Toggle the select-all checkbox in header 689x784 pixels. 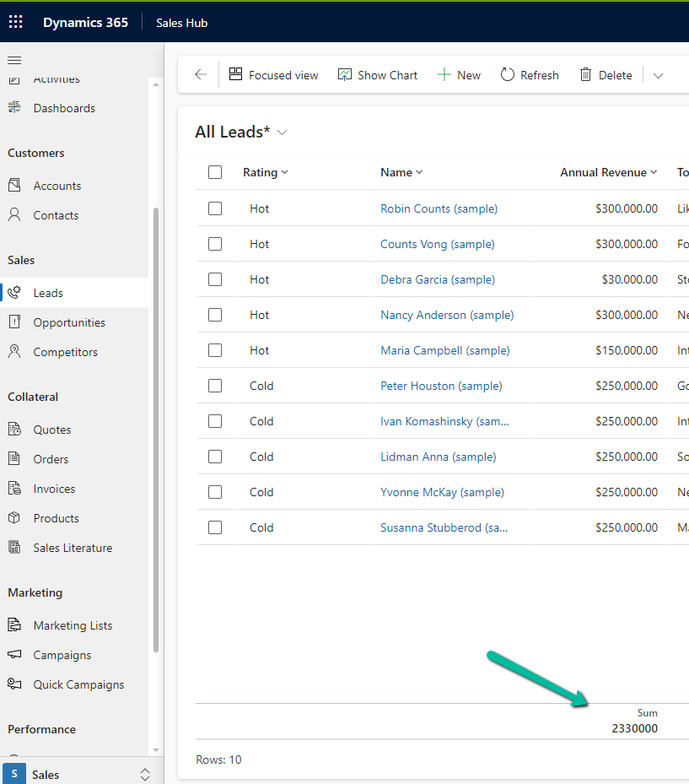pos(215,172)
